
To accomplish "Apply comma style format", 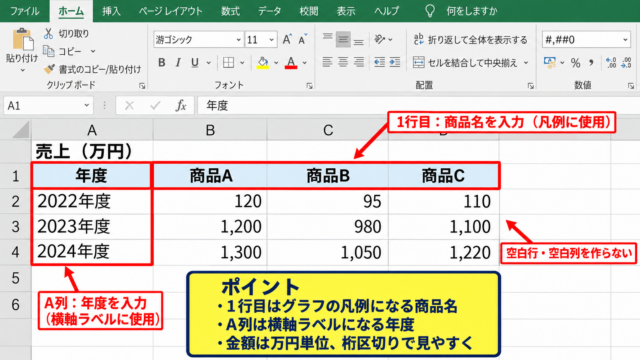I will (x=591, y=62).
